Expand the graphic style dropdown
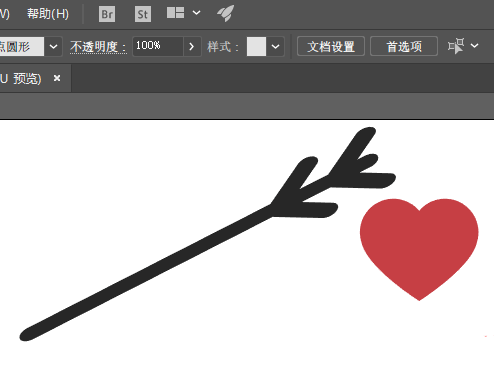494x392 pixels. (275, 46)
